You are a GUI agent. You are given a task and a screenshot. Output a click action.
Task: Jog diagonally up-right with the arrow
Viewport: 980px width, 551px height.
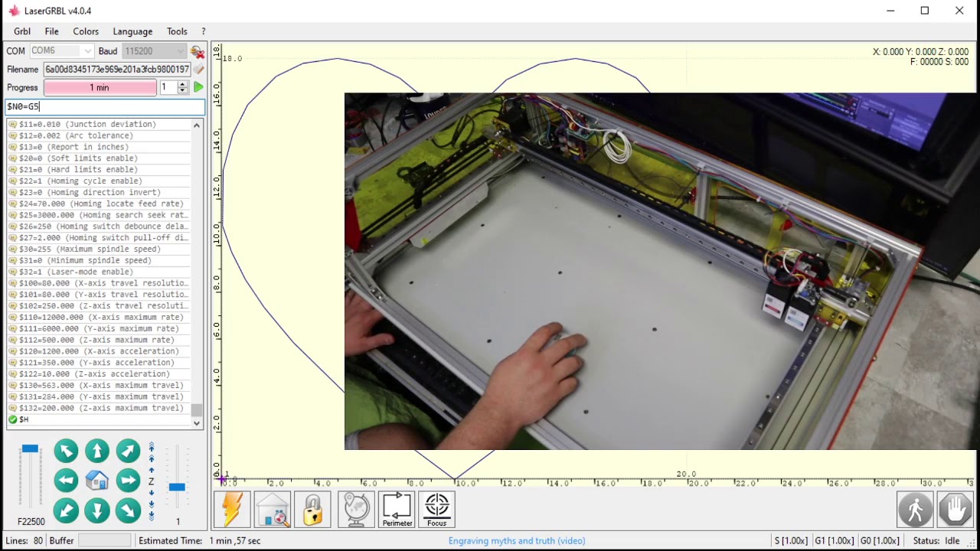point(128,451)
